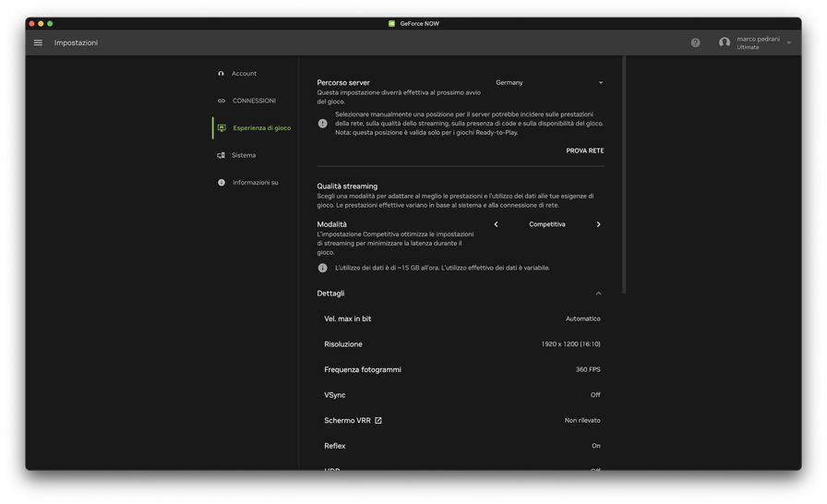
Task: Open the Esperienza di gioco tab
Action: pyautogui.click(x=261, y=128)
